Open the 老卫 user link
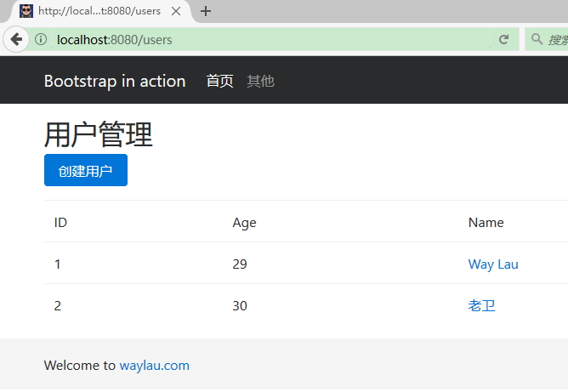 pos(481,306)
